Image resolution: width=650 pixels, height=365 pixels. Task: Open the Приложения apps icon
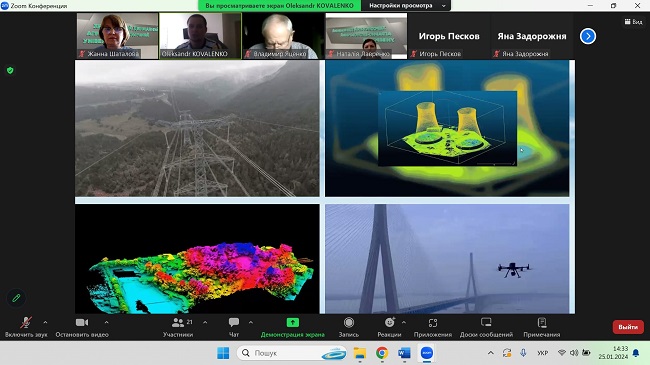coord(433,323)
